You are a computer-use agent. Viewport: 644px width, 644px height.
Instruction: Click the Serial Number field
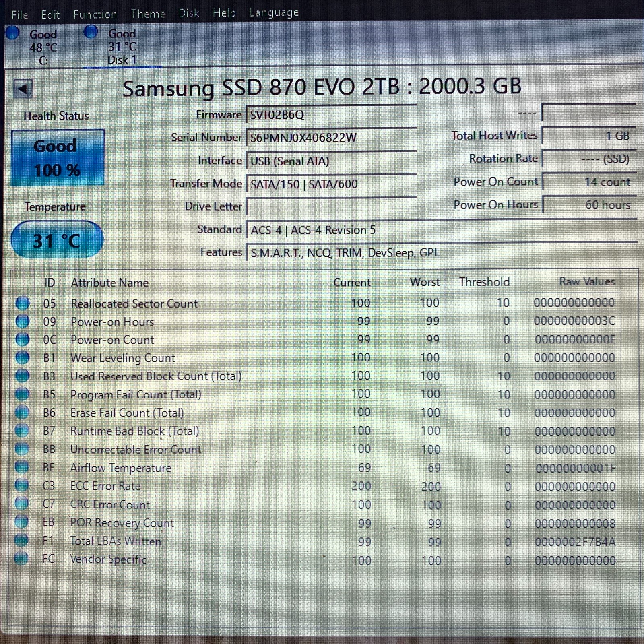tap(331, 138)
